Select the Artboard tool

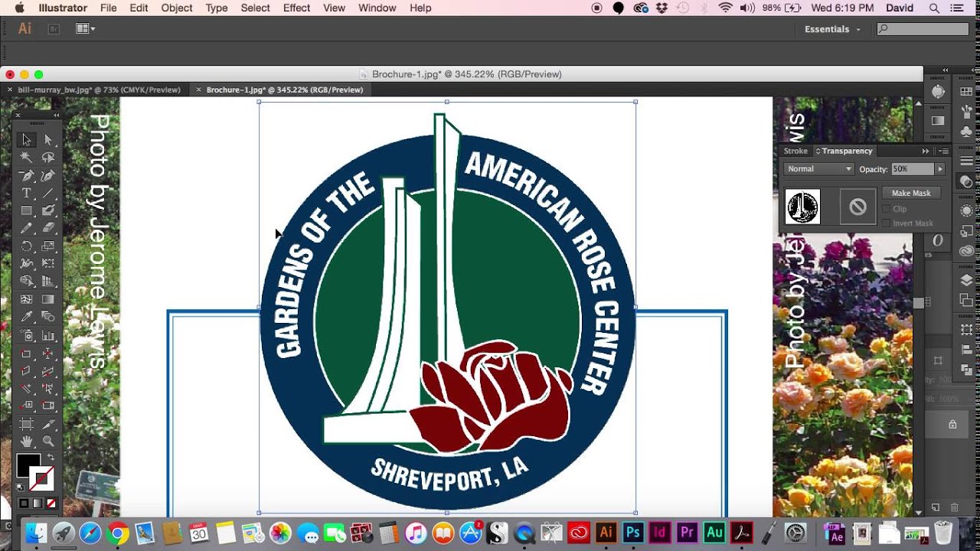(26, 423)
